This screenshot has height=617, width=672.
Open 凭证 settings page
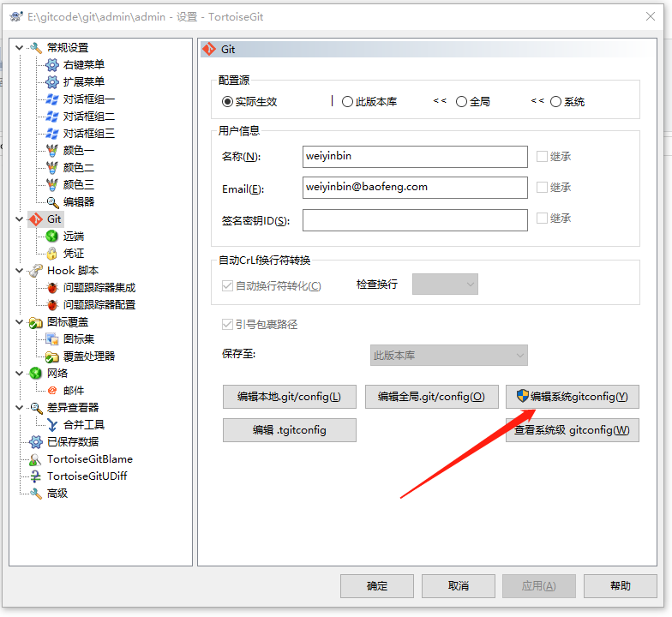(74, 254)
